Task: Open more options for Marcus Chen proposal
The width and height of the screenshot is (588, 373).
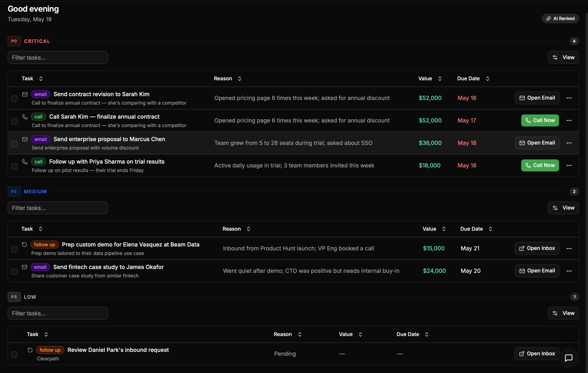Action: [569, 143]
